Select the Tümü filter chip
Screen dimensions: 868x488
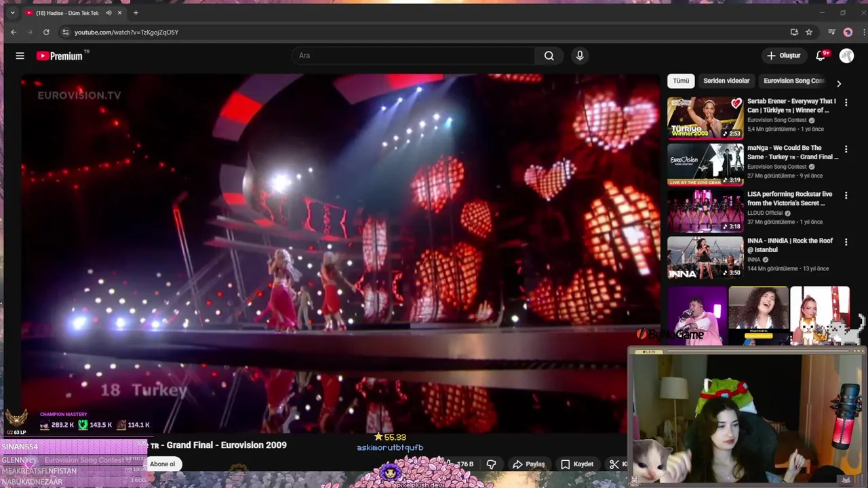(x=681, y=81)
